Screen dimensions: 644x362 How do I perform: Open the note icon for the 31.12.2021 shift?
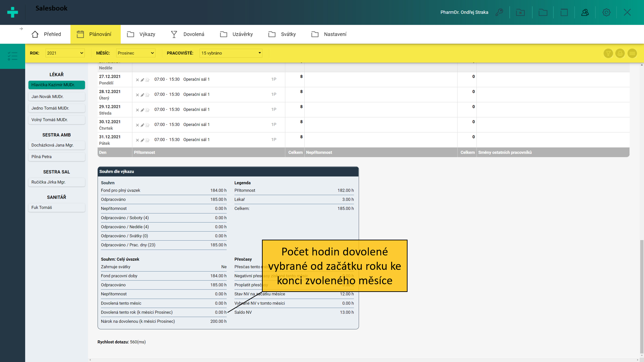[x=147, y=140]
